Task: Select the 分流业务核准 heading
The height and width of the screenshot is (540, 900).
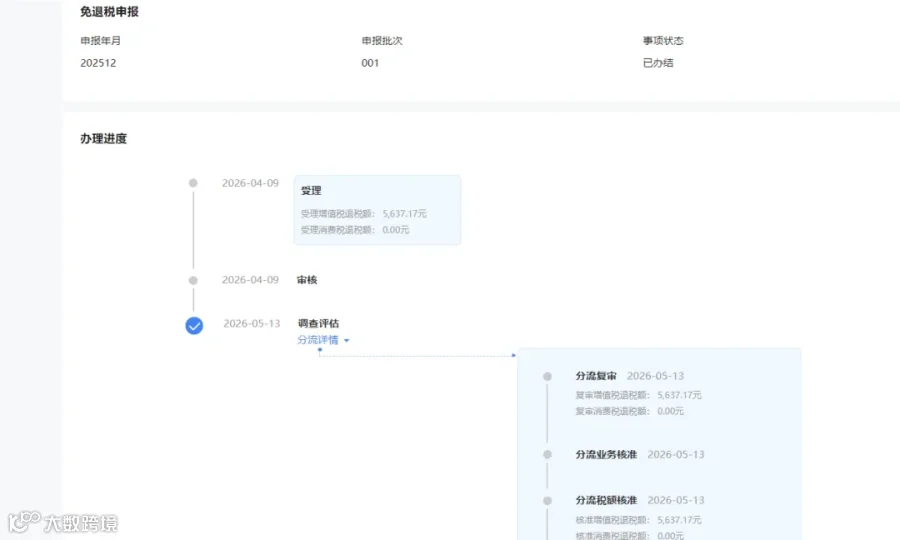Action: click(606, 454)
